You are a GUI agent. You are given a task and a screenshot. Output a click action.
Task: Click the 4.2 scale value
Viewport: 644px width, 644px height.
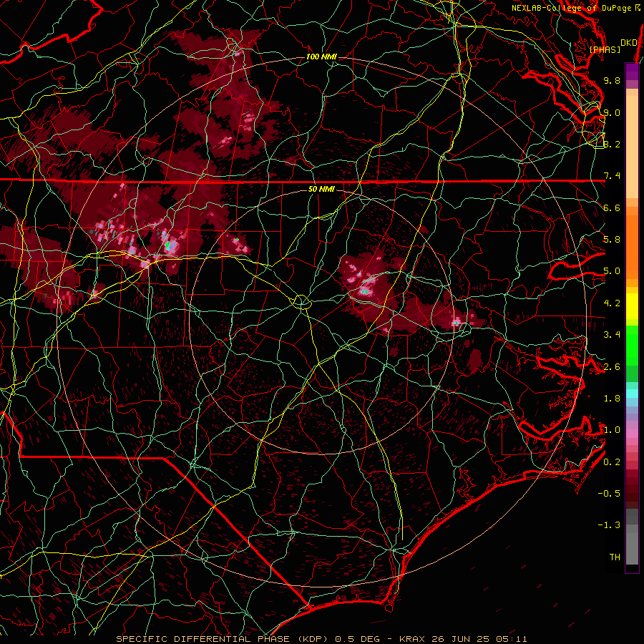612,303
